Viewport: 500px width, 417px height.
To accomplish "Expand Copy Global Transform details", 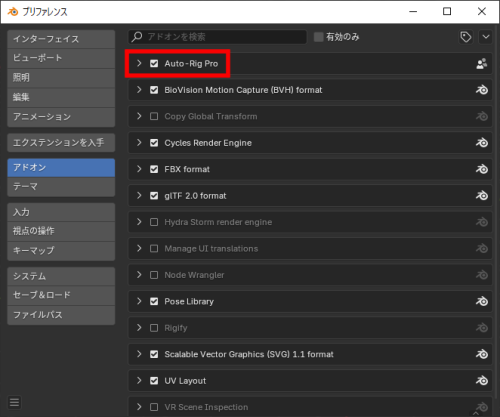I will click(x=139, y=116).
